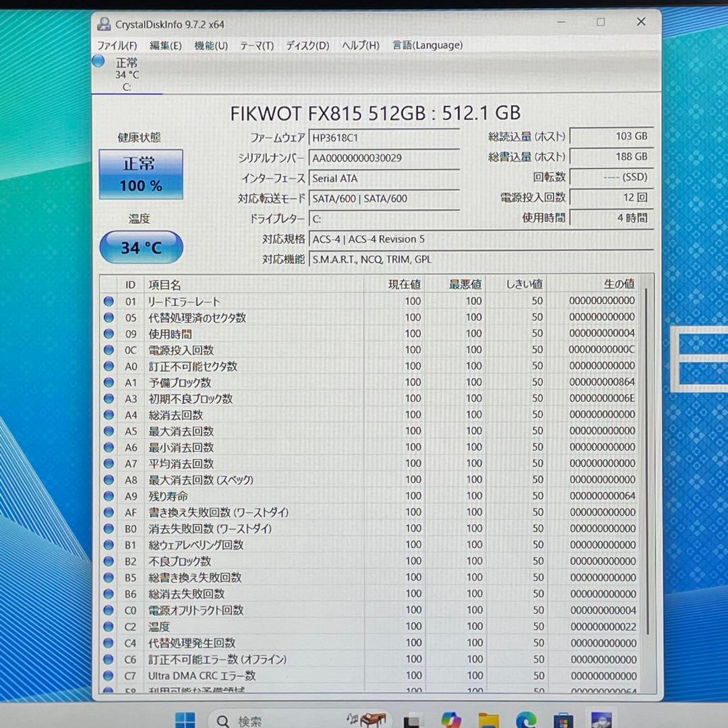This screenshot has height=728, width=728.
Task: Click the indicator circle next to 温度 attribute
Action: [x=109, y=626]
